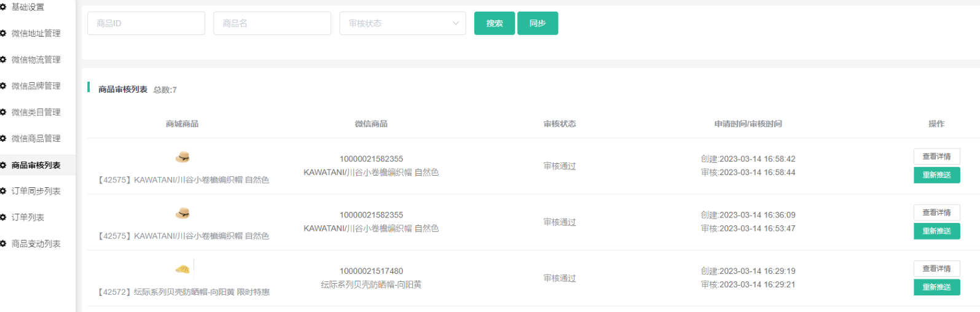Select 商品审核列表 in the sidebar
Screen dimensions: 980x312
(36, 165)
